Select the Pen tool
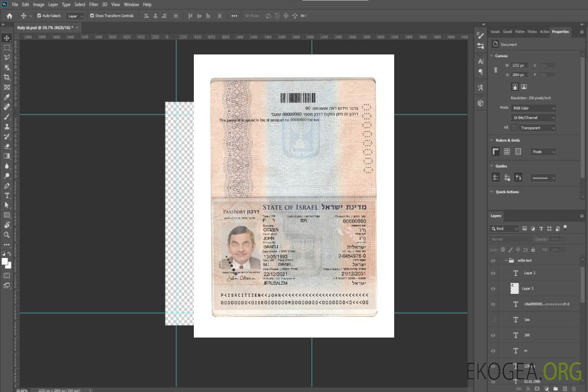 point(7,186)
